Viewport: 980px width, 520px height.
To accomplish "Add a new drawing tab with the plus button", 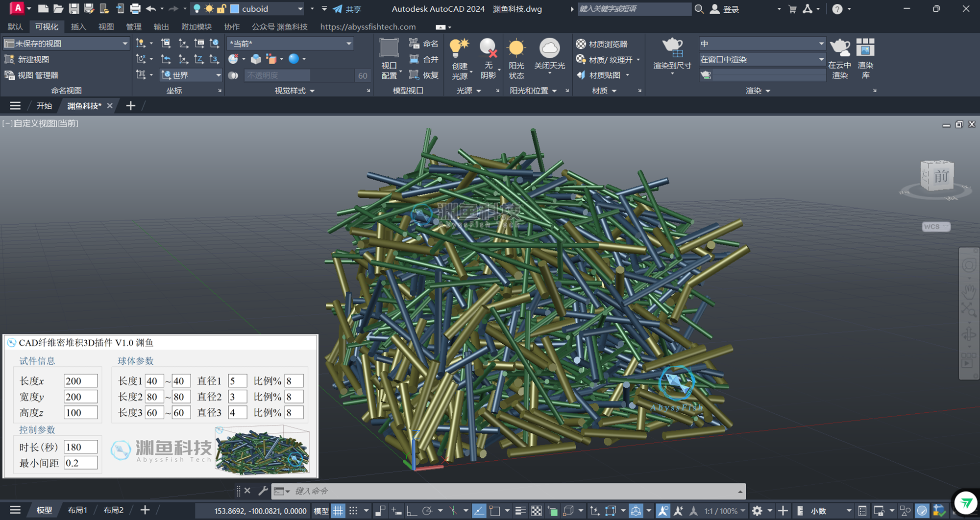I will [x=130, y=106].
